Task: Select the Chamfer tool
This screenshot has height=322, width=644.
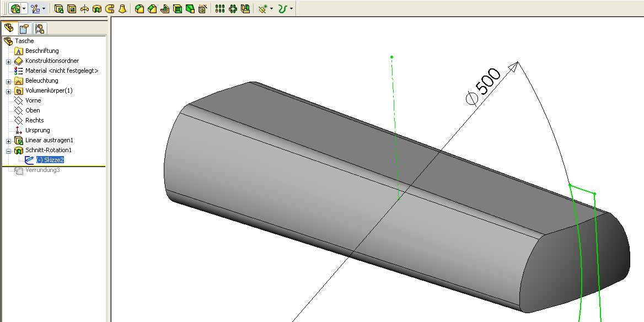Action: coord(152,9)
